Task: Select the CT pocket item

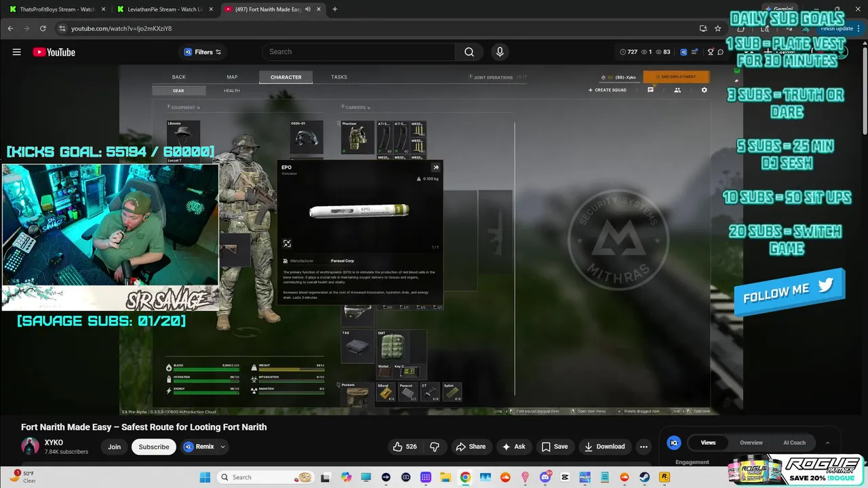Action: click(x=430, y=392)
